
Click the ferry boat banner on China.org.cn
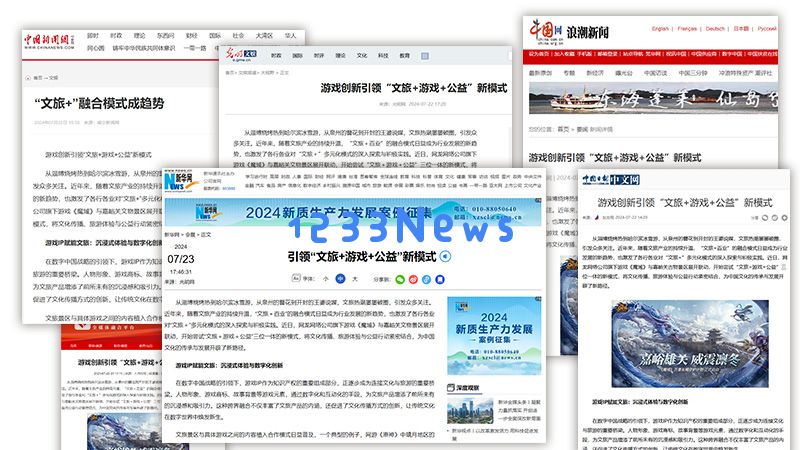pyautogui.click(x=653, y=98)
